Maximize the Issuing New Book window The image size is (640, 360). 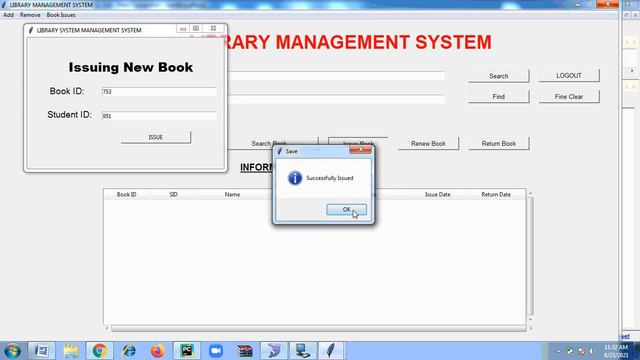point(196,29)
